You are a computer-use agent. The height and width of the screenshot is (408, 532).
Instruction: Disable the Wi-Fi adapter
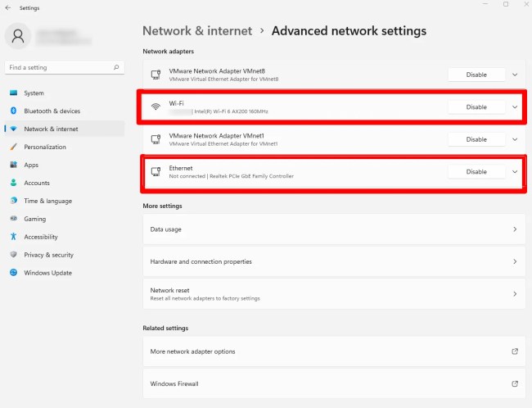click(476, 107)
